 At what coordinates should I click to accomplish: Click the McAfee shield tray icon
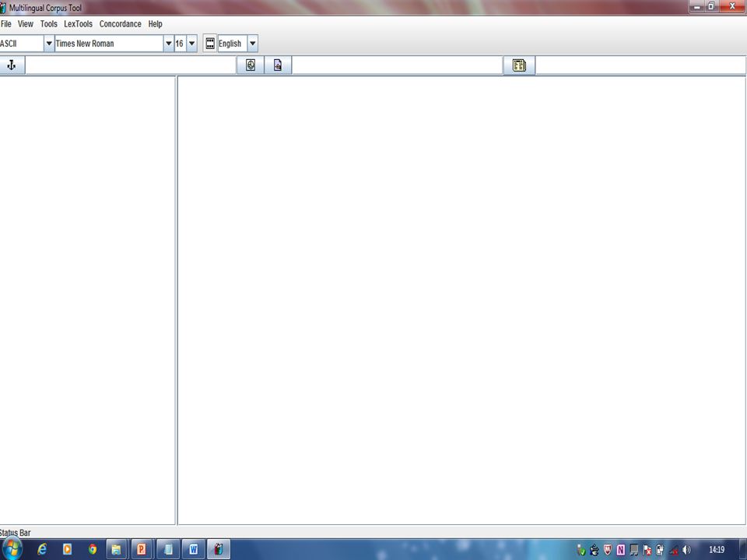point(608,550)
